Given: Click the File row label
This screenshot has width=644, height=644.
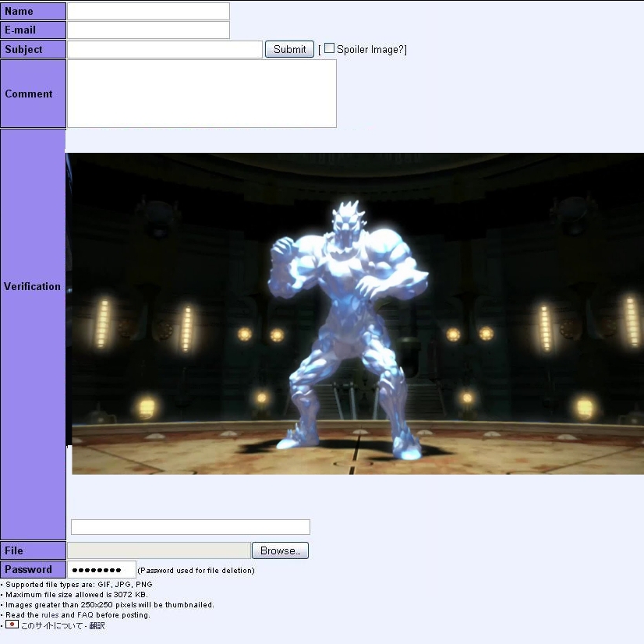Looking at the screenshot, I should pos(33,550).
